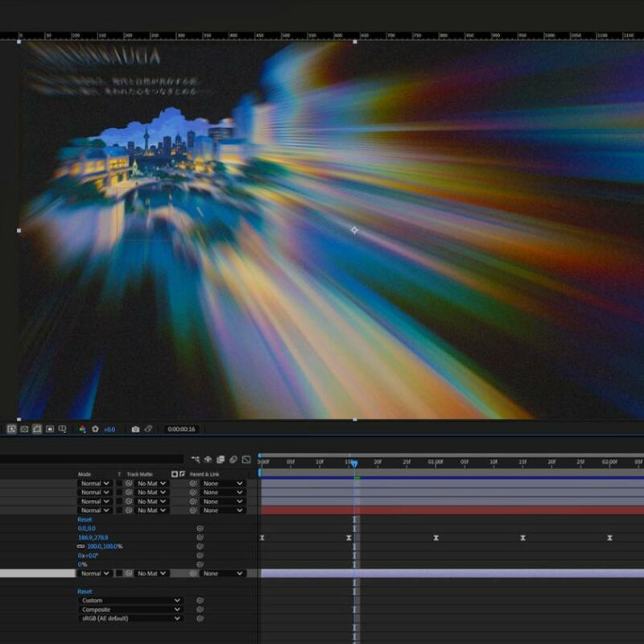Click the red layer bar in timeline

452,510
